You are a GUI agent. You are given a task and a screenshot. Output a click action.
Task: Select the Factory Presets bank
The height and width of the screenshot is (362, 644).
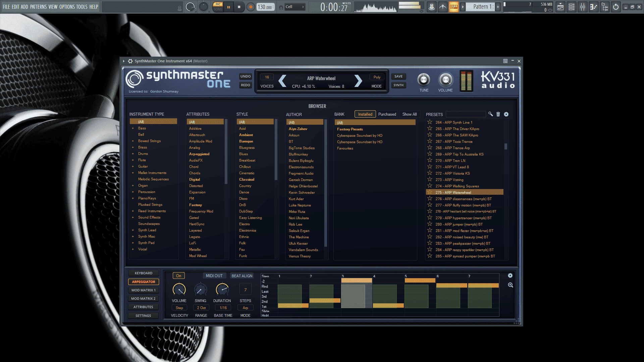click(x=350, y=129)
